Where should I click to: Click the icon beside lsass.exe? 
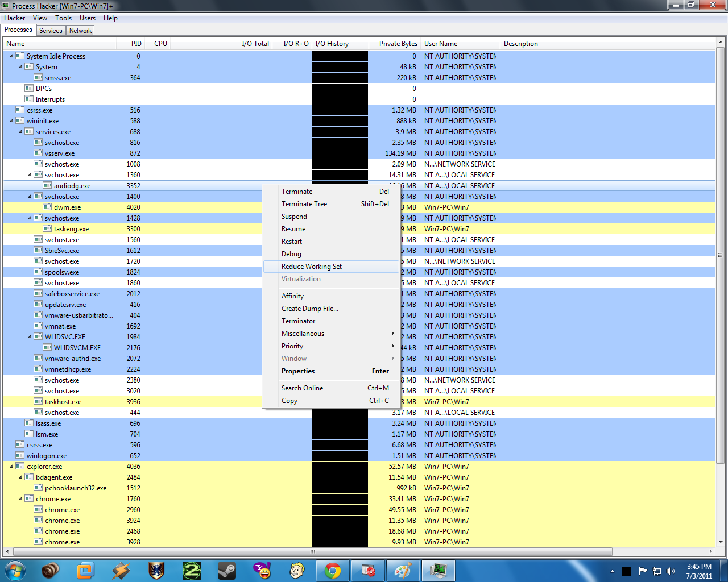(29, 423)
